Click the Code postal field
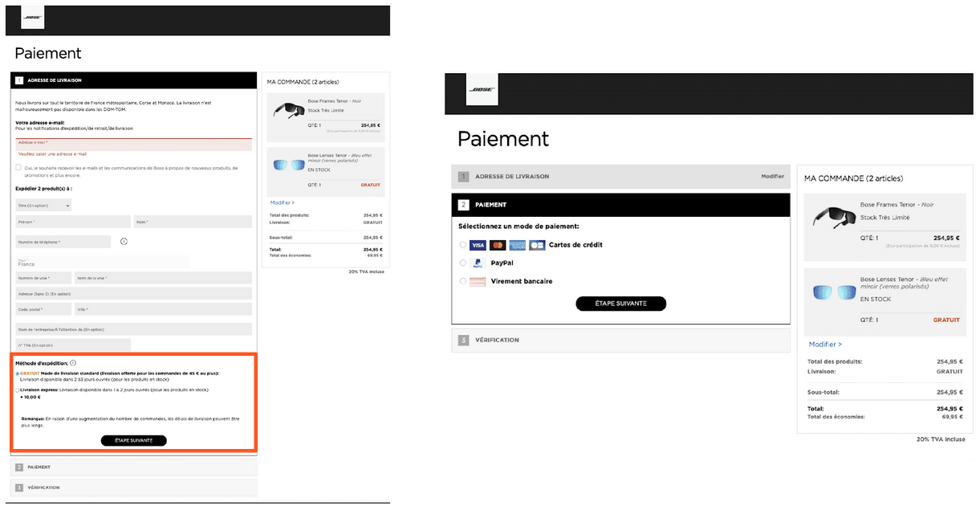The image size is (980, 506). [43, 309]
